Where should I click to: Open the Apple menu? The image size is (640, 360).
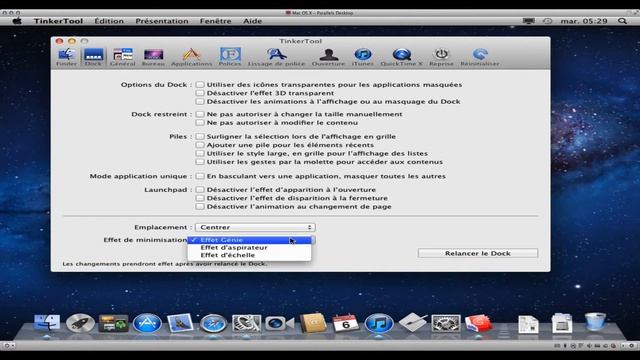tap(17, 21)
